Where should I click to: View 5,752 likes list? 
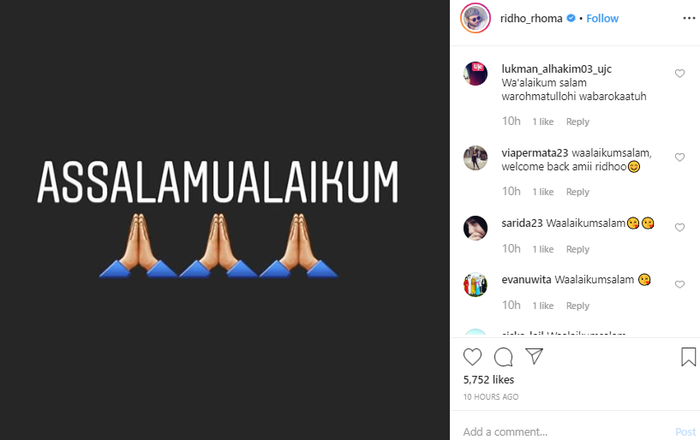pyautogui.click(x=488, y=380)
